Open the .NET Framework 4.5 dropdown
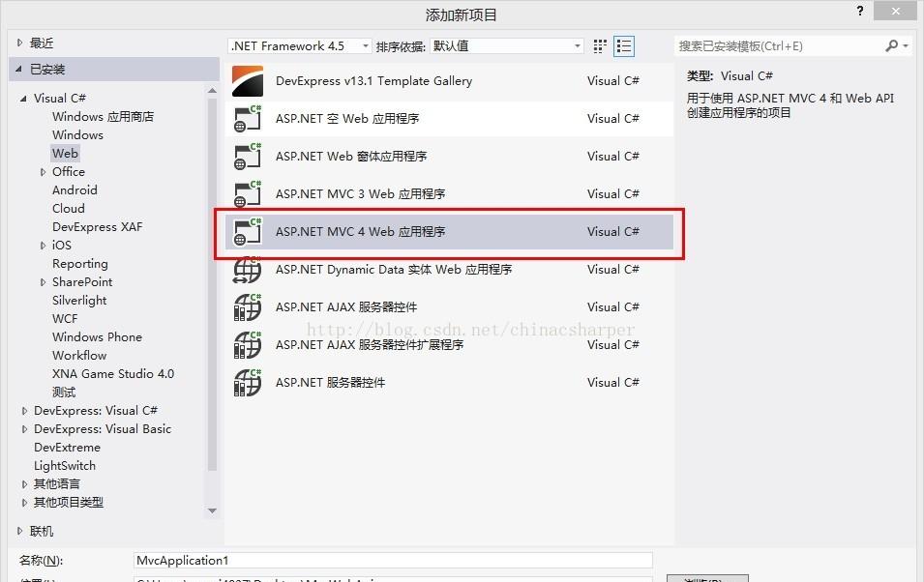The width and height of the screenshot is (924, 582). pos(299,46)
